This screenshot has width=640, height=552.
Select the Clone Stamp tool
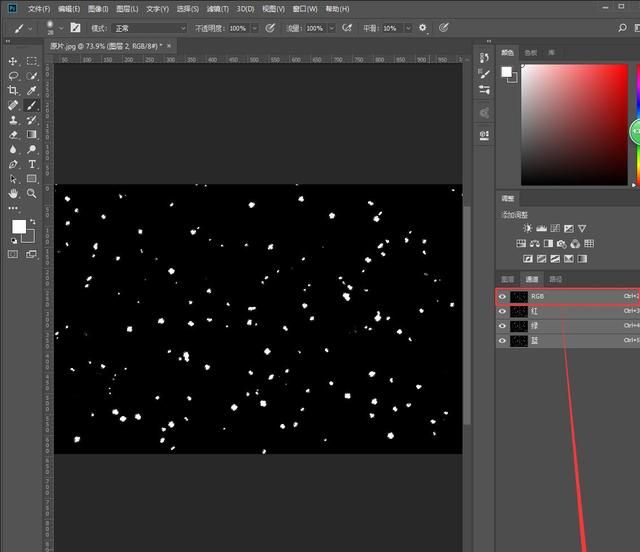coord(13,120)
